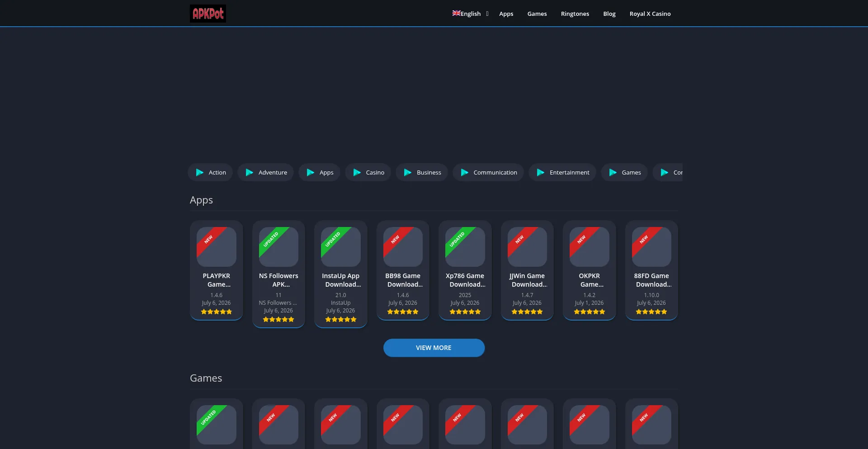Click the play icon beside Adventure
Screen dimensions: 868x449
[250, 172]
